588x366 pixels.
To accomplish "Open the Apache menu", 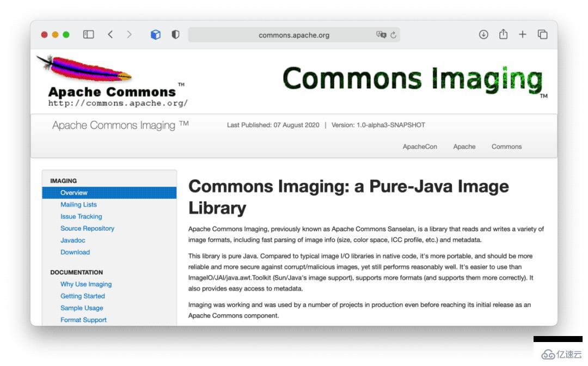I will pyautogui.click(x=464, y=147).
